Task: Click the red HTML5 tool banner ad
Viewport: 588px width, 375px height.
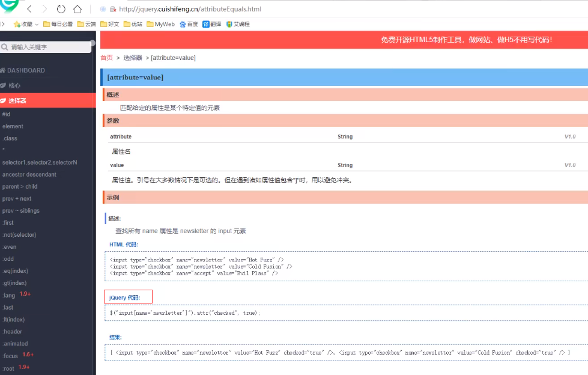Action: tap(344, 40)
